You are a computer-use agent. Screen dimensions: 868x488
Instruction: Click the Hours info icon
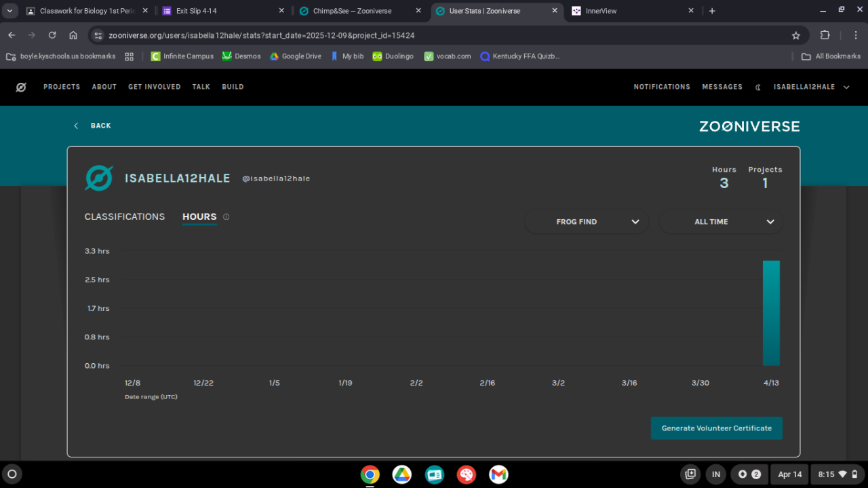pos(226,217)
